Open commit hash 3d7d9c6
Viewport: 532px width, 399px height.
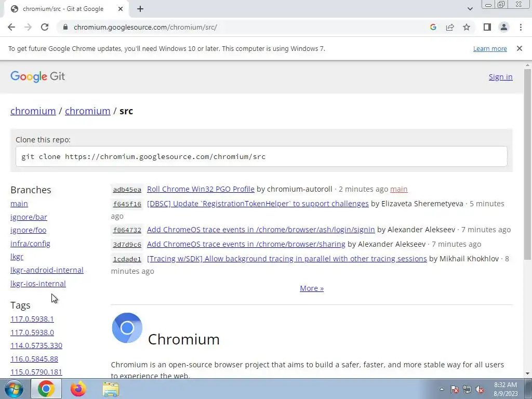point(127,244)
